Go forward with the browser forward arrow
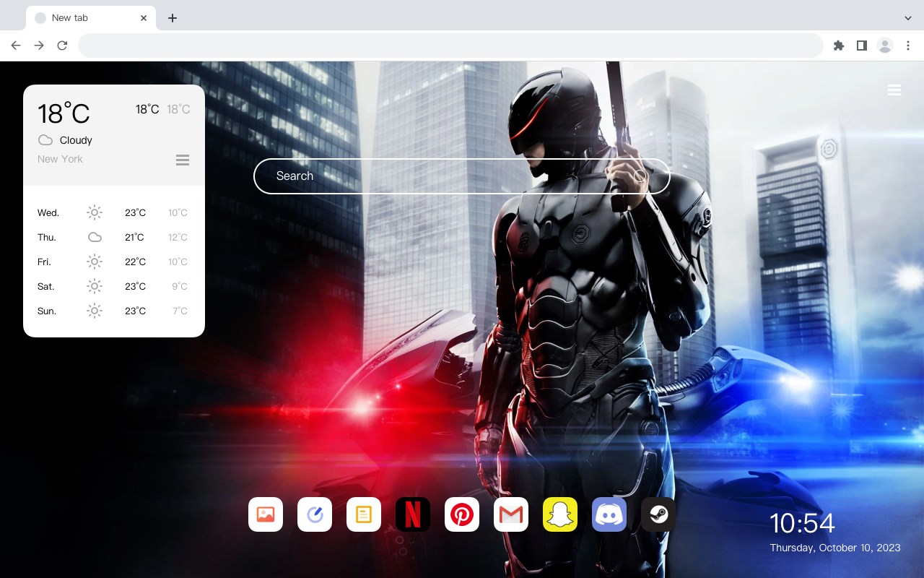 click(x=39, y=46)
